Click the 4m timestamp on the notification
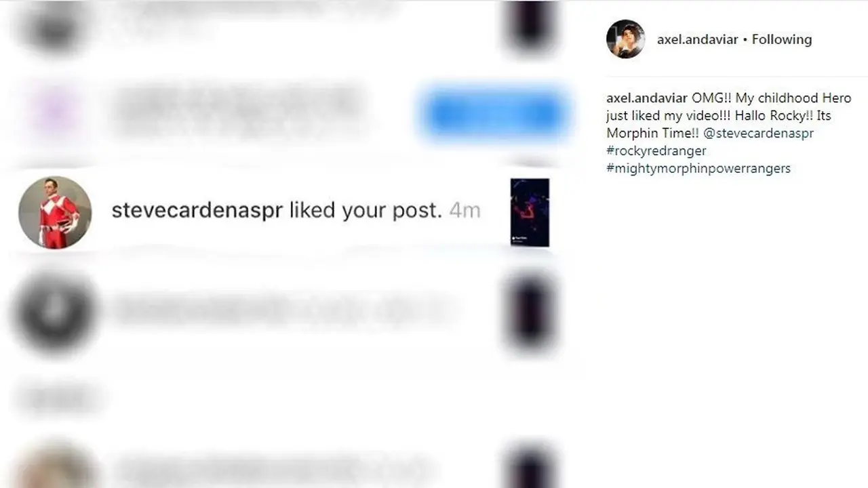The image size is (868, 488). (x=465, y=211)
